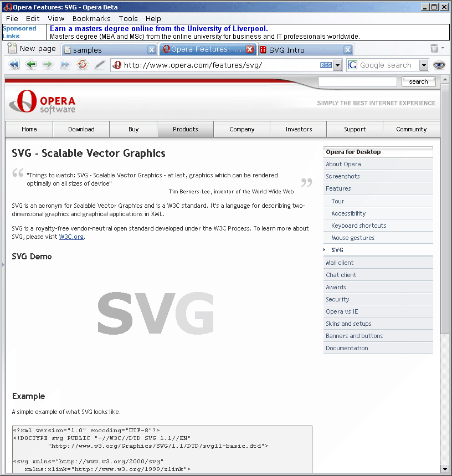The width and height of the screenshot is (452, 476).
Task: Open the Help menu
Action: (x=153, y=18)
